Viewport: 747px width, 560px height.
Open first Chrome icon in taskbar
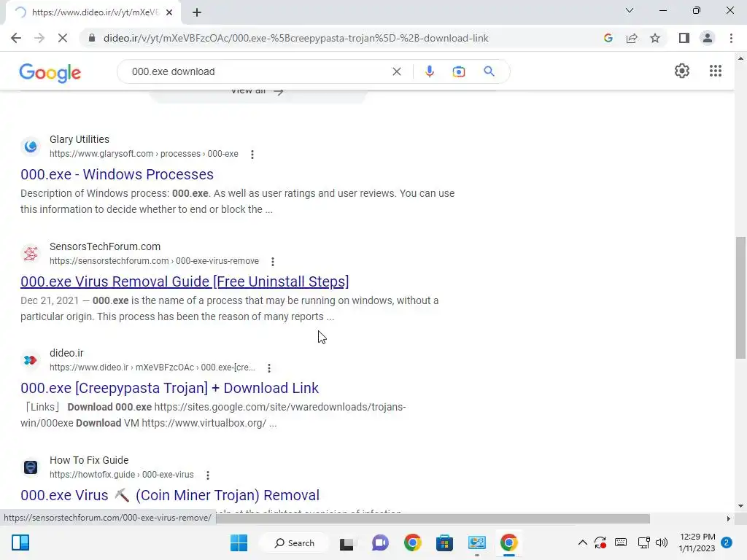click(x=413, y=542)
